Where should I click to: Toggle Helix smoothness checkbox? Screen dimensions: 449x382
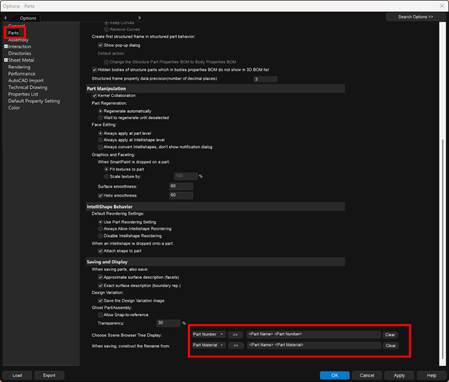click(x=100, y=196)
